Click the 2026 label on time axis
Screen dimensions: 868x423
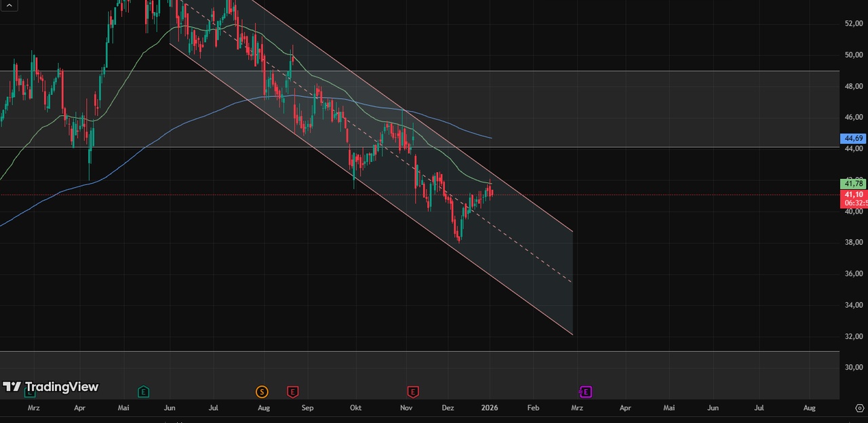tap(489, 408)
